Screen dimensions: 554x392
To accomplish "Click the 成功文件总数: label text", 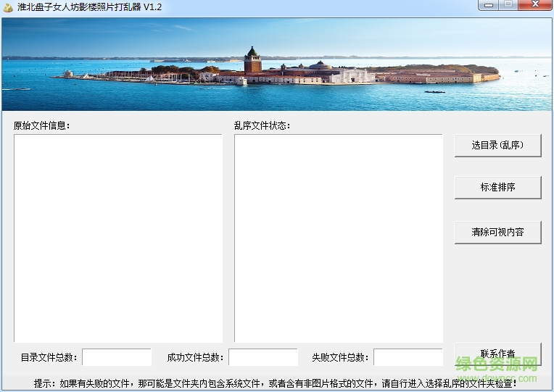I will (196, 357).
